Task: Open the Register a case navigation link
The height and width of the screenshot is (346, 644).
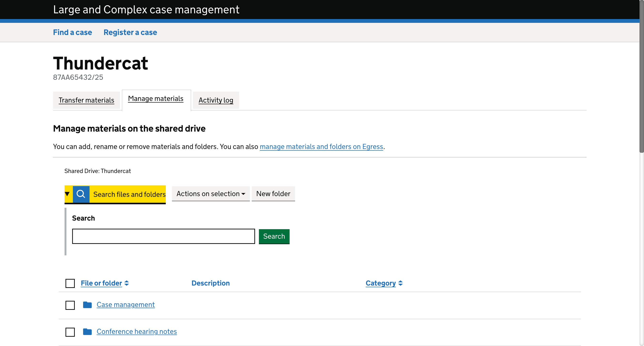Action: pyautogui.click(x=130, y=32)
